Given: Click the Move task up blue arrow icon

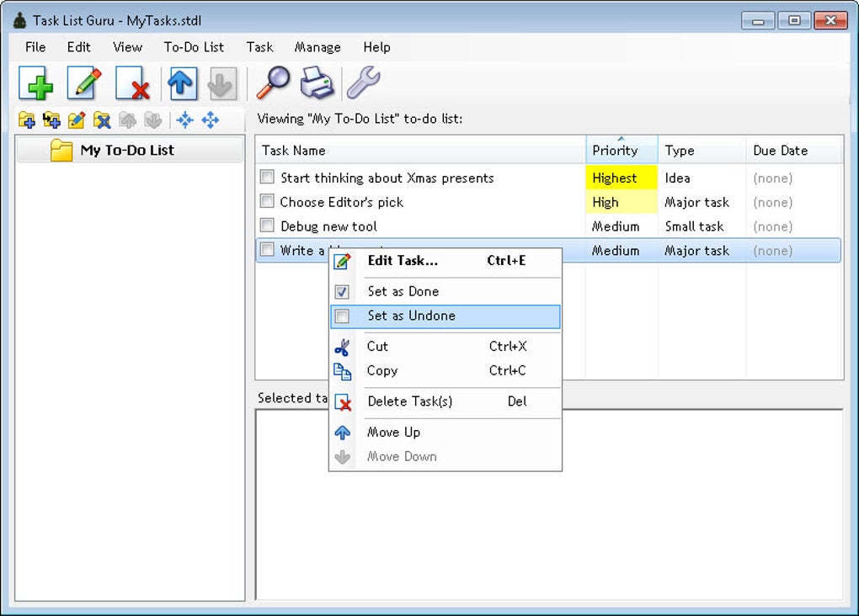Looking at the screenshot, I should coord(182,83).
